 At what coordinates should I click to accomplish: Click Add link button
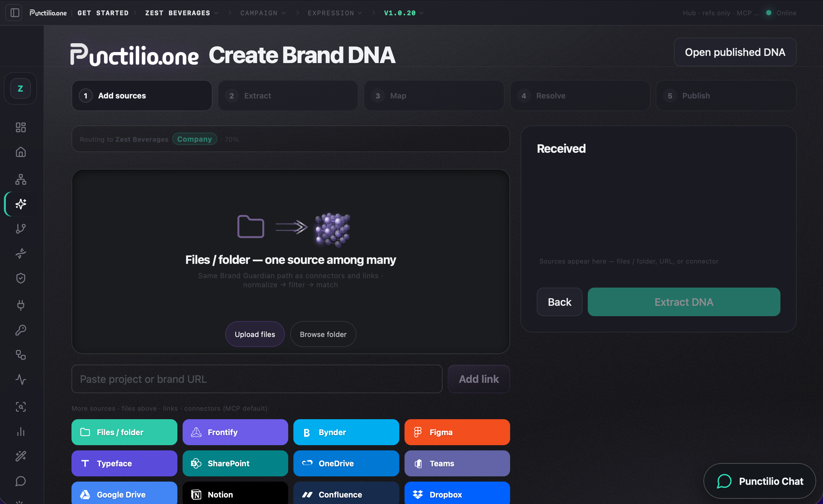pyautogui.click(x=479, y=379)
